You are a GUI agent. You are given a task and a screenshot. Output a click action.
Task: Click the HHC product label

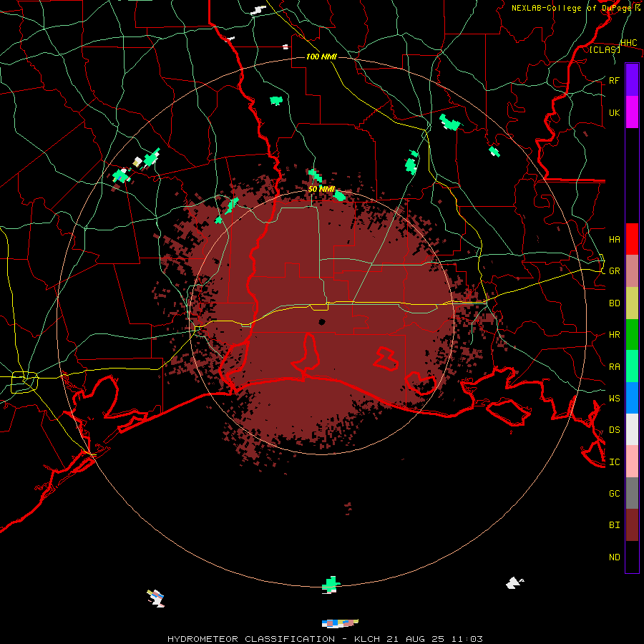pyautogui.click(x=628, y=43)
